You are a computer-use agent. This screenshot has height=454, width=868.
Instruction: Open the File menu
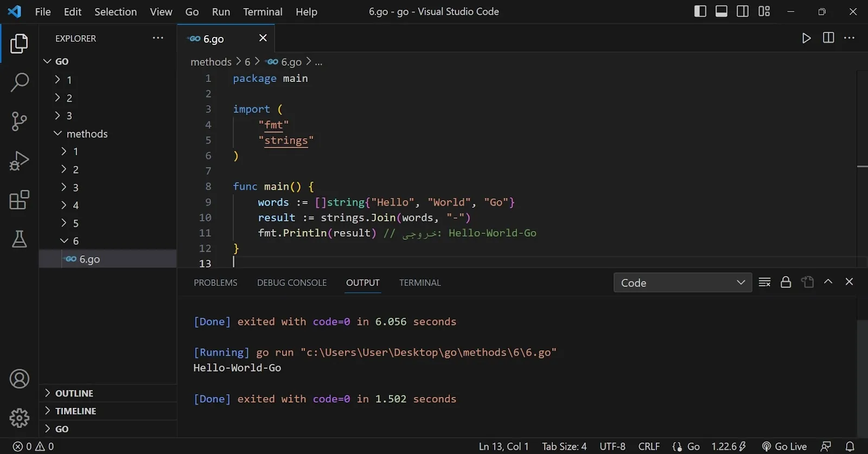[x=43, y=12]
